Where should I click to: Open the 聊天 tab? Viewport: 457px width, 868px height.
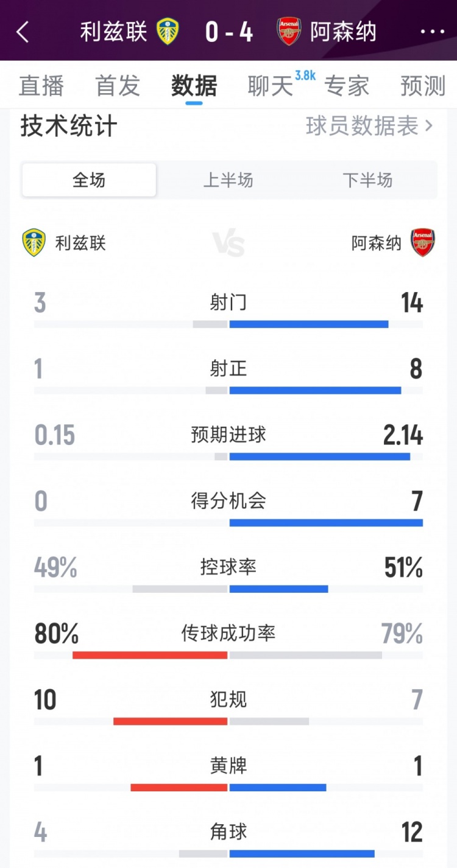point(271,86)
